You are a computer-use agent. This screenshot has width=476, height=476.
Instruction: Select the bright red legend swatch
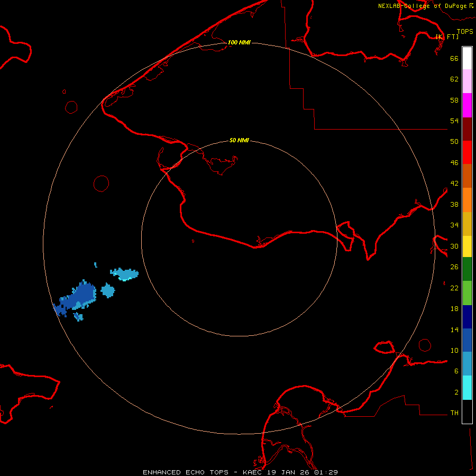click(467, 152)
